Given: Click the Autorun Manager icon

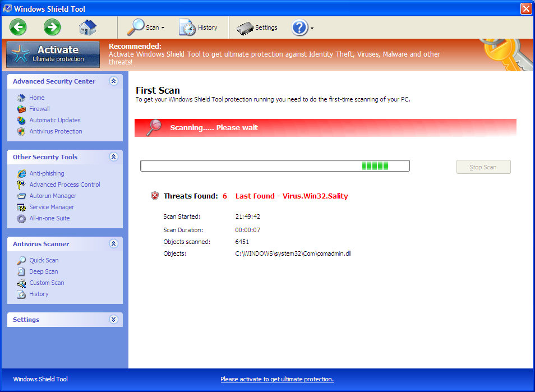Looking at the screenshot, I should 21,196.
